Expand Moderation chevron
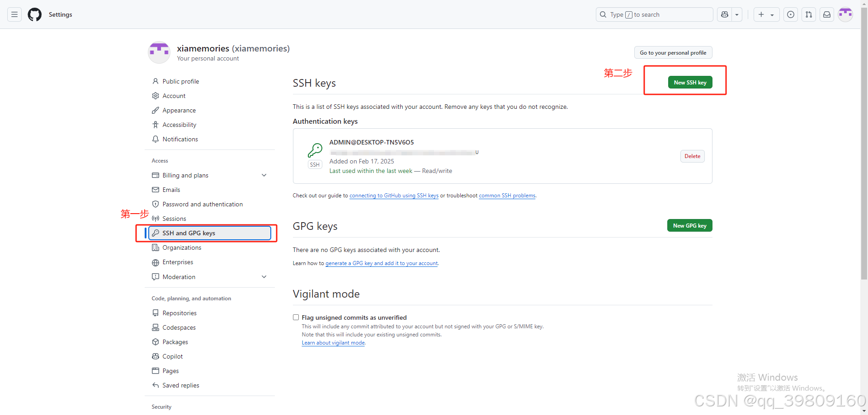The width and height of the screenshot is (868, 415). 264,277
